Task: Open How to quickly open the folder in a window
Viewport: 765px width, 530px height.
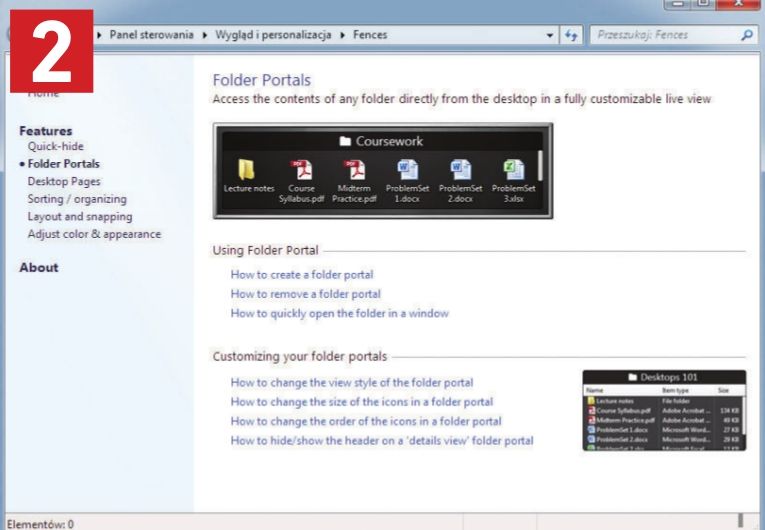Action: pyautogui.click(x=340, y=313)
